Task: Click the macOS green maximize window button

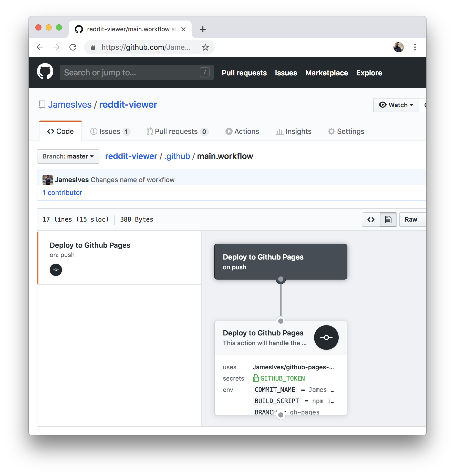Action: coord(59,27)
